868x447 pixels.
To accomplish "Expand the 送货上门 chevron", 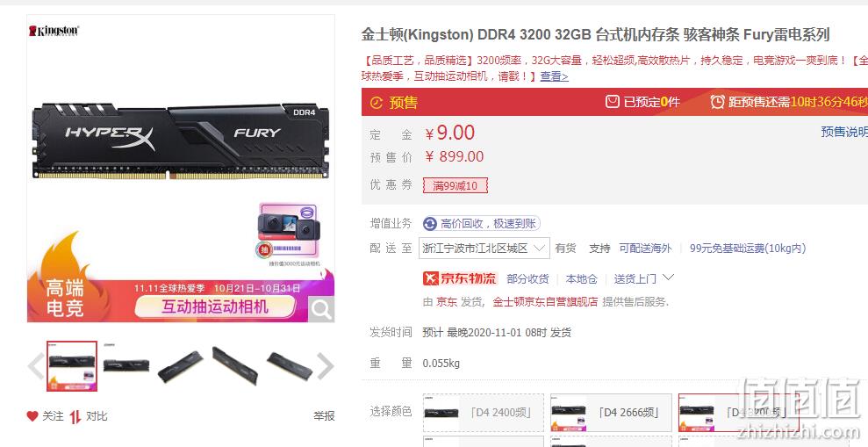I will pos(668,277).
